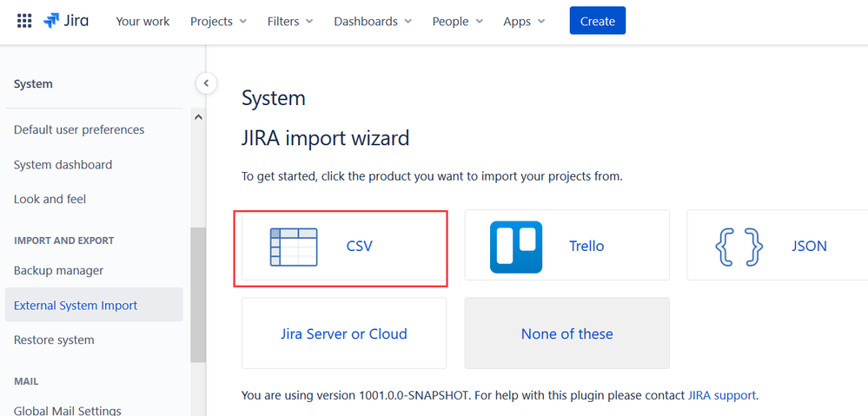
Task: Collapse the sidebar with the arrow button
Action: point(206,83)
